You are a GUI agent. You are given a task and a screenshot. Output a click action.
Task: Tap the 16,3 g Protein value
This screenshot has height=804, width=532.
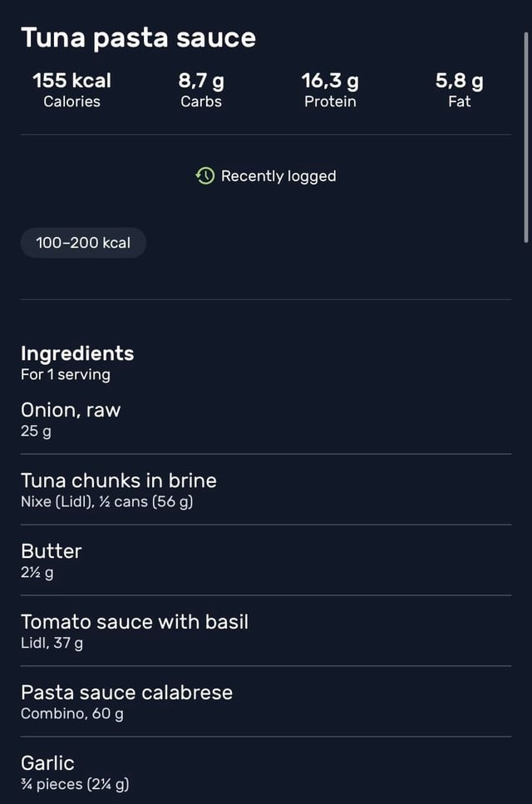point(330,81)
